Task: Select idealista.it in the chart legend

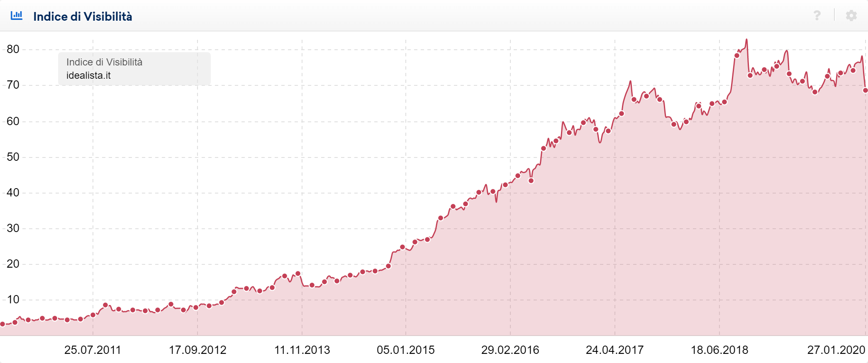Action: (x=88, y=75)
